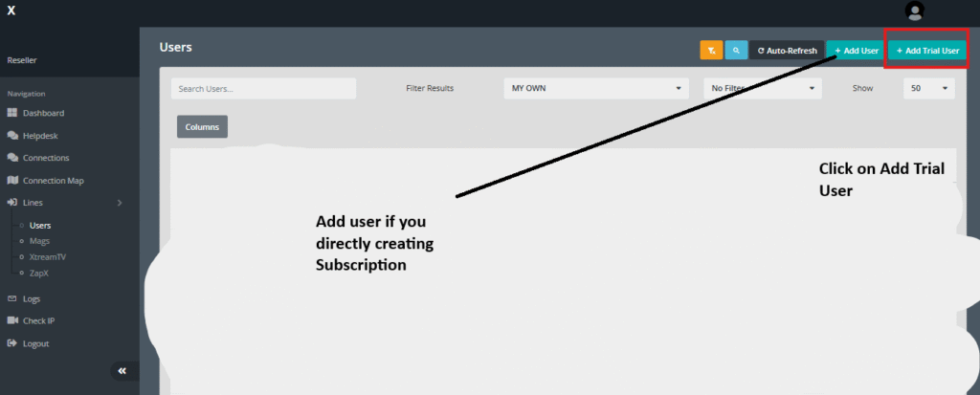Select XtreamTV under Lines
The image size is (980, 395).
(x=48, y=257)
